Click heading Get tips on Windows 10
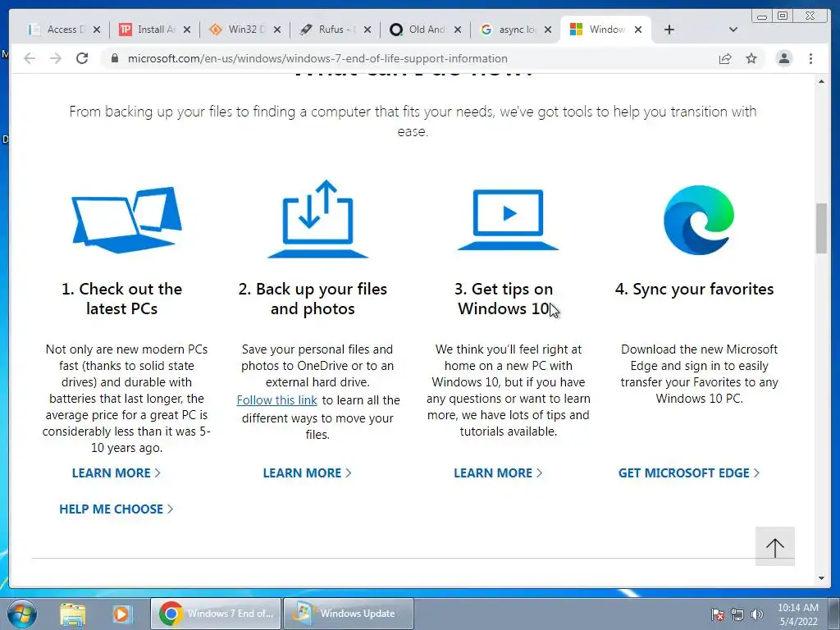Viewport: 840px width, 630px height. tap(504, 299)
